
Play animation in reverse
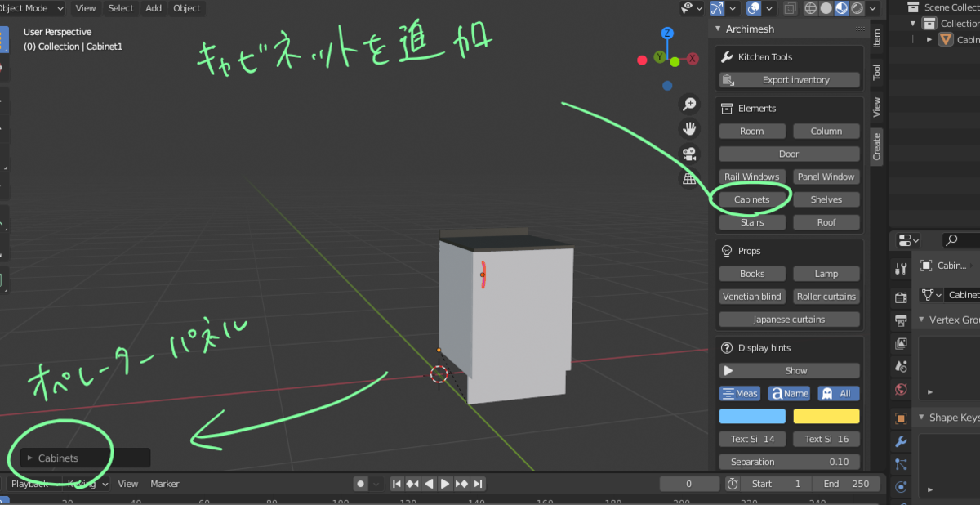coord(429,484)
